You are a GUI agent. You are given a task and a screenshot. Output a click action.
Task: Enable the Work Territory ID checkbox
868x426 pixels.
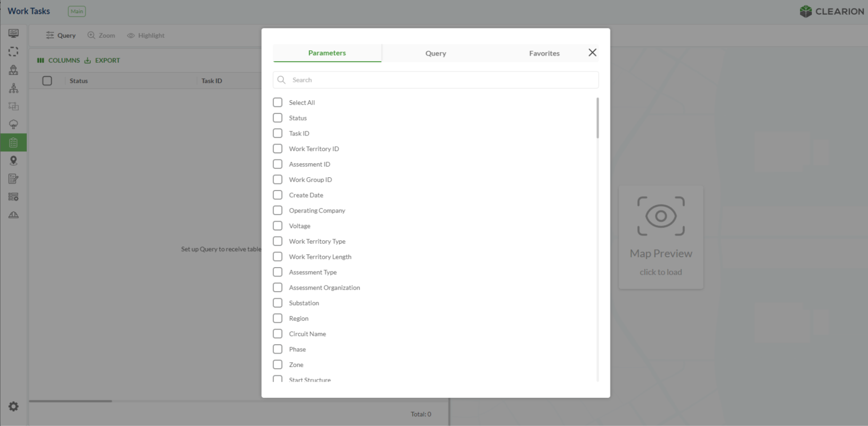point(278,149)
